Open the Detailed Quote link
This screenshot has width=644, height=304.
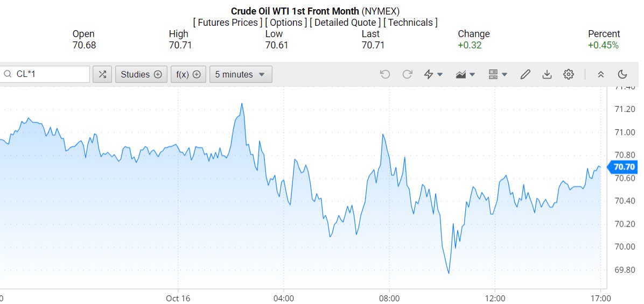coord(345,23)
